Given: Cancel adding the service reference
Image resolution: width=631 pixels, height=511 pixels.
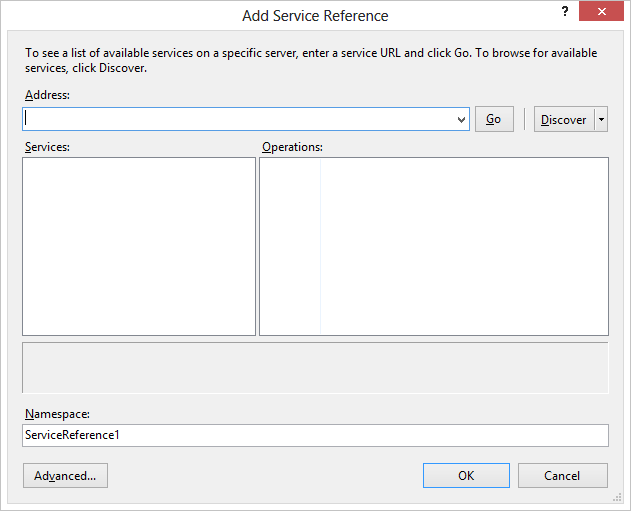Looking at the screenshot, I should point(563,476).
